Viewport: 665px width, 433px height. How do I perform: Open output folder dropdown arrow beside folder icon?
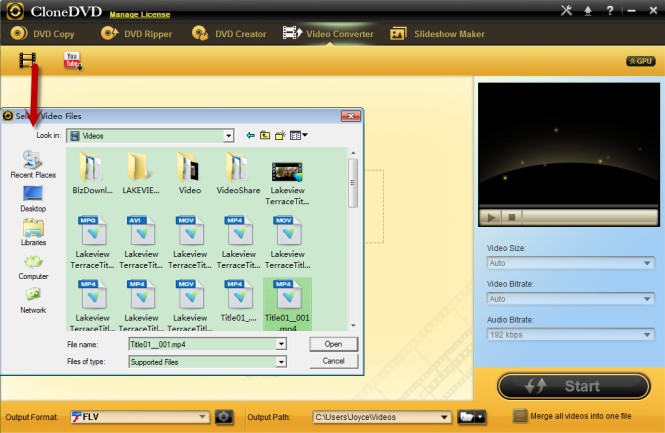(481, 417)
